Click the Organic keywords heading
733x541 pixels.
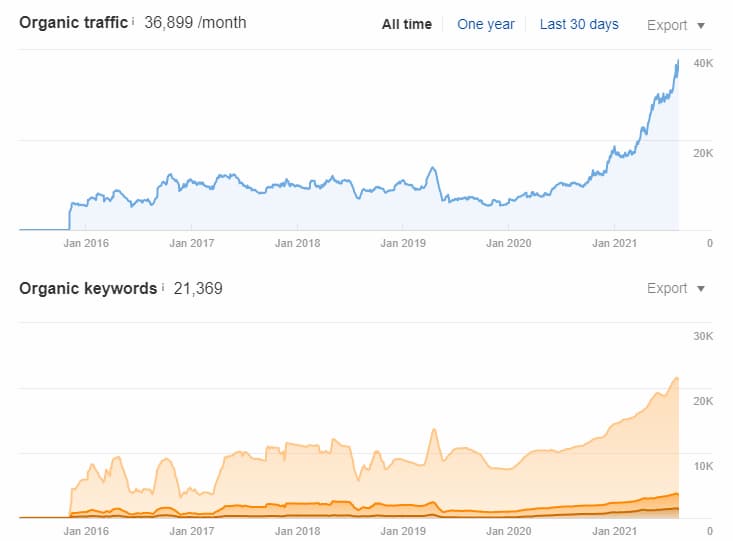point(88,288)
